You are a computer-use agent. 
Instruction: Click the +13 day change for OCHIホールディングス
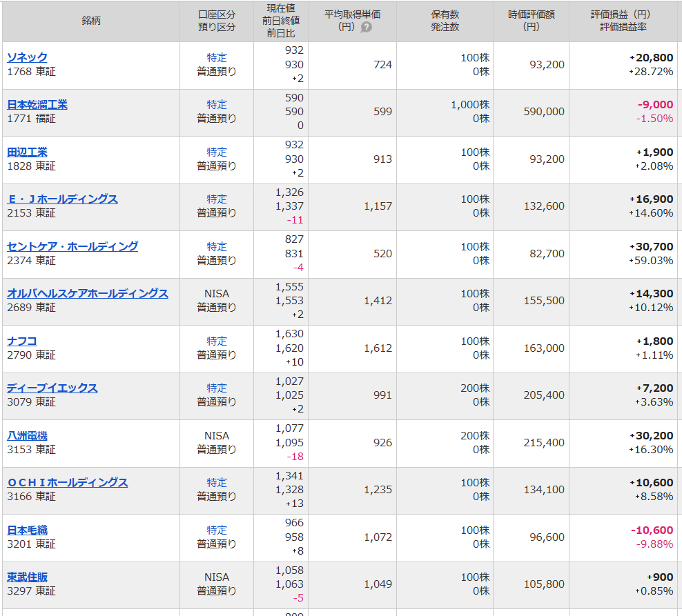295,504
